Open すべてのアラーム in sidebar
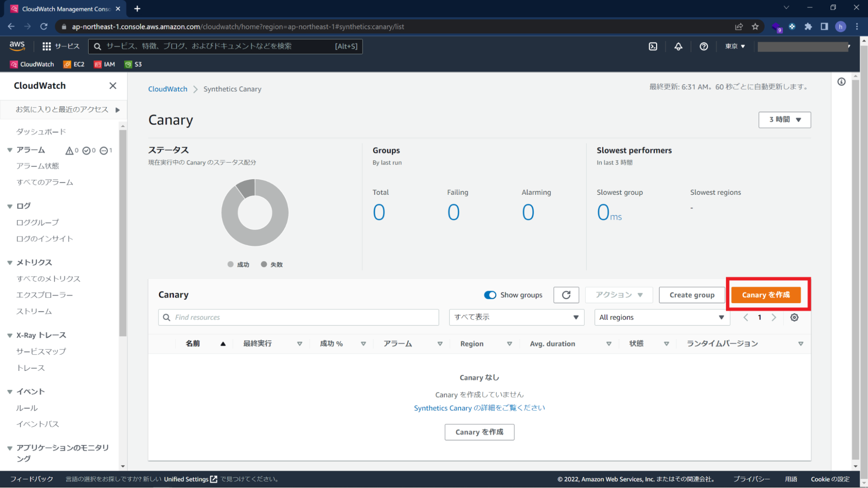Viewport: 868px width, 488px height. (45, 183)
